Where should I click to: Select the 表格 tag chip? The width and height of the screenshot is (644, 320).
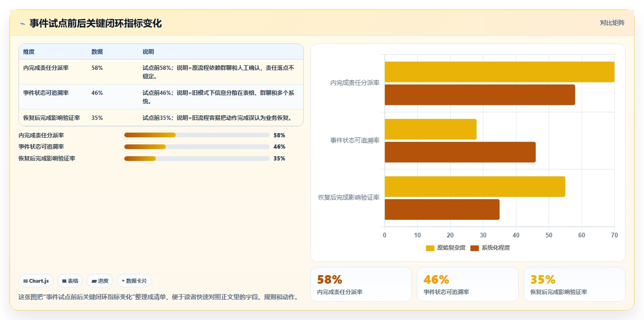pos(70,281)
